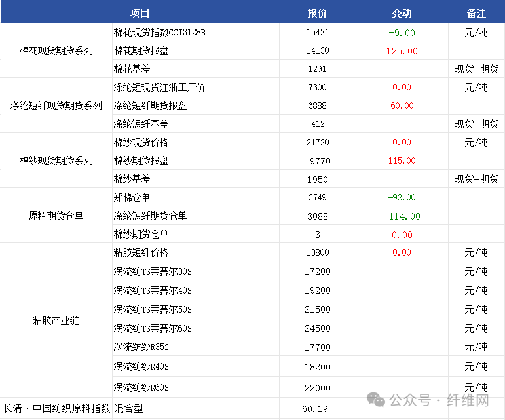Select the 涤纶短纤现货期货系列 category cell

point(56,105)
